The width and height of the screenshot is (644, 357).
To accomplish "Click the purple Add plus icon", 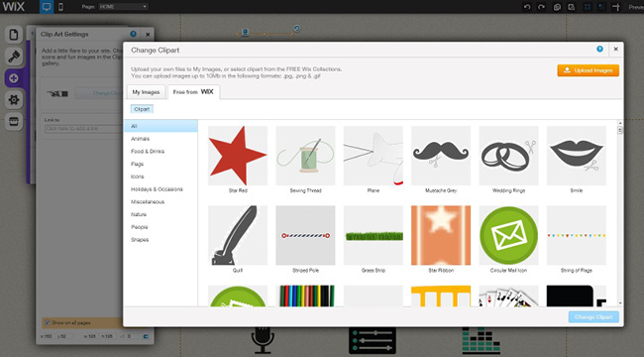I will [14, 78].
